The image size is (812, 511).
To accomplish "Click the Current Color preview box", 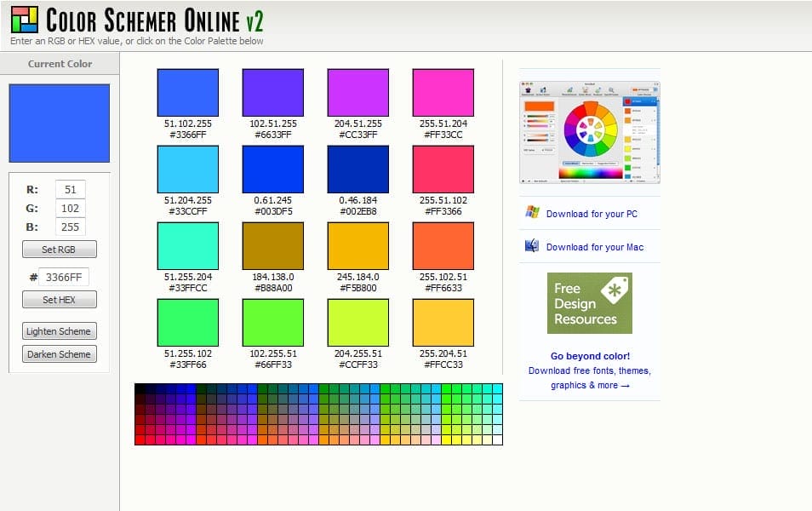I will [59, 122].
